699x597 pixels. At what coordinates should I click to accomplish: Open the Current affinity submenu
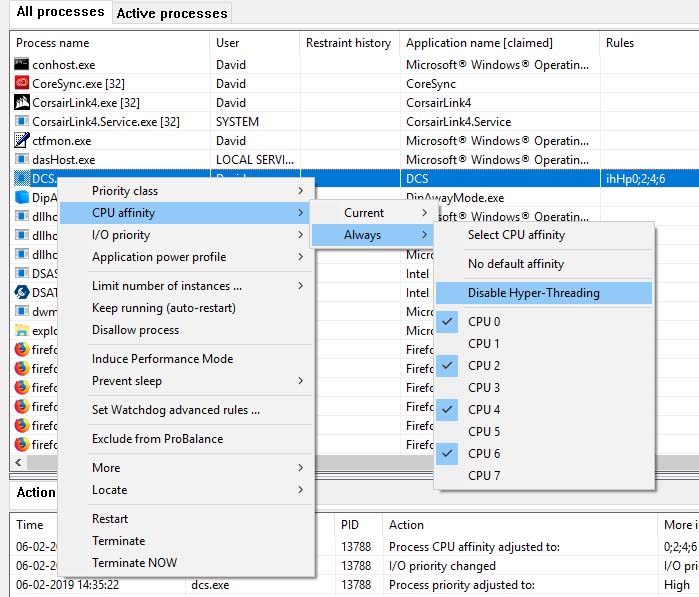tap(373, 213)
